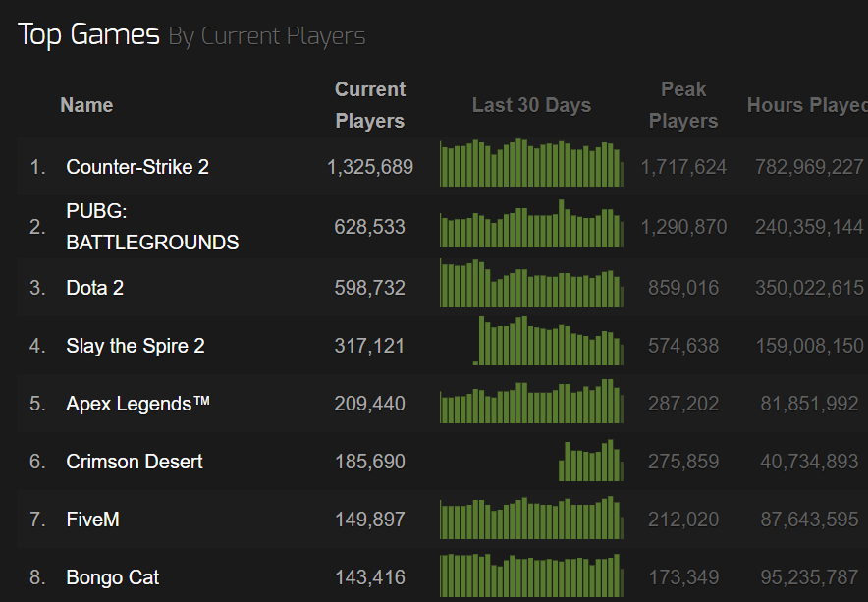Click PUBG's 30-day bar chart
This screenshot has width=868, height=602.
click(x=531, y=223)
